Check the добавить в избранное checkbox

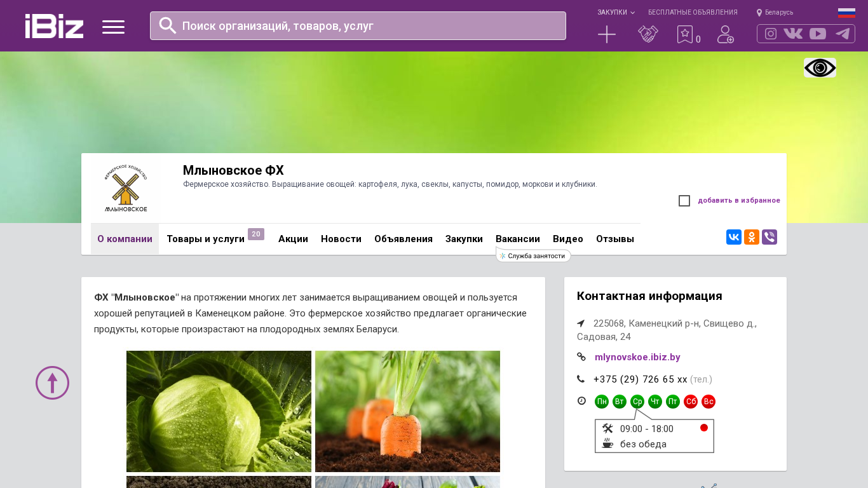[x=684, y=201]
